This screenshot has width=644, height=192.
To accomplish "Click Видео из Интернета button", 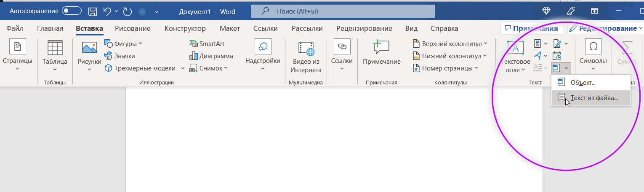I will 307,57.
